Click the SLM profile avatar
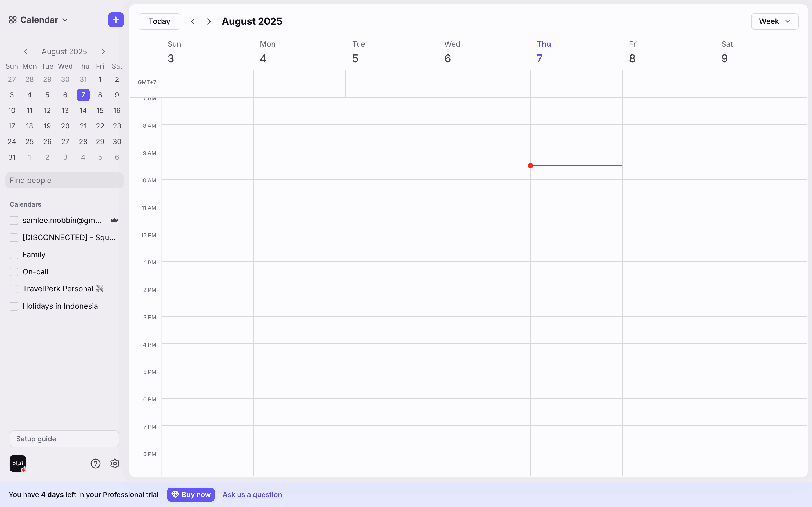 (x=17, y=464)
